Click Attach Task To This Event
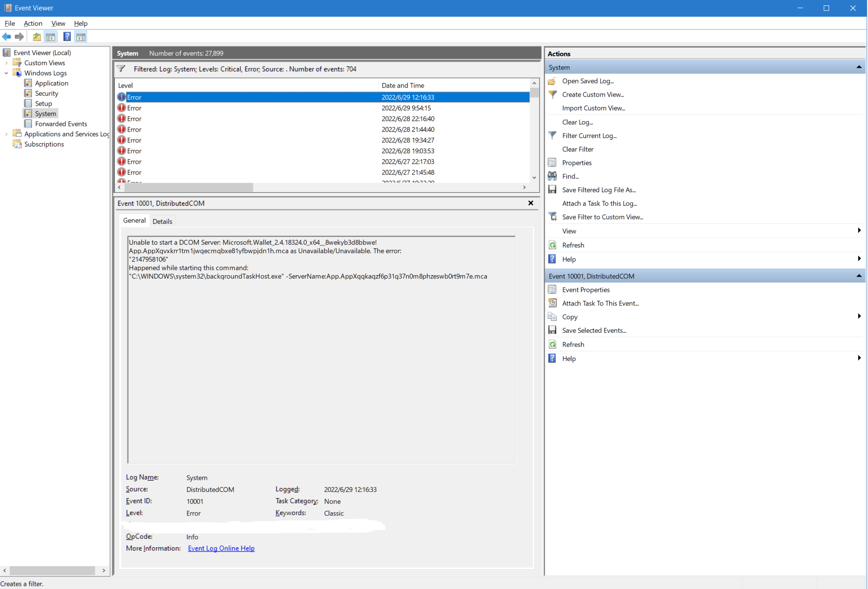This screenshot has height=589, width=868. coord(600,303)
